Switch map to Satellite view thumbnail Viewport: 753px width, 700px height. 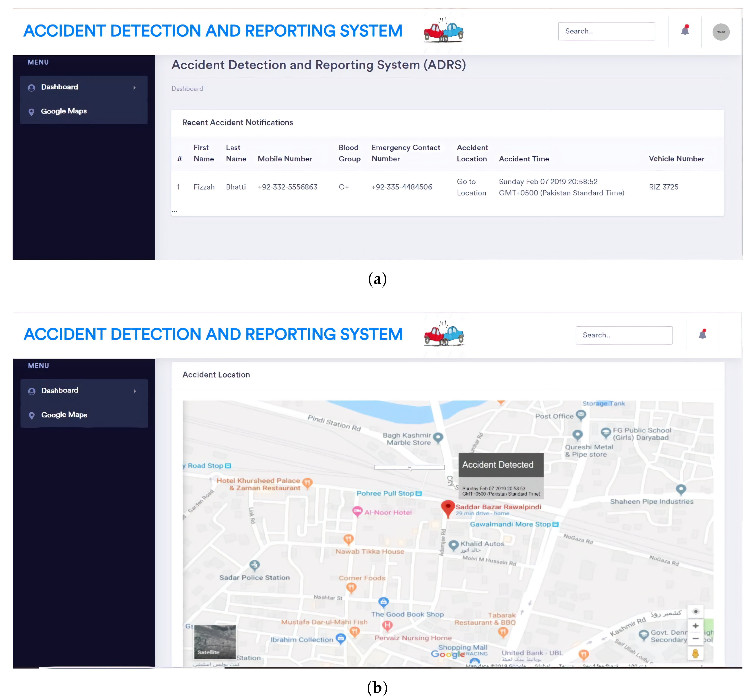[x=215, y=642]
